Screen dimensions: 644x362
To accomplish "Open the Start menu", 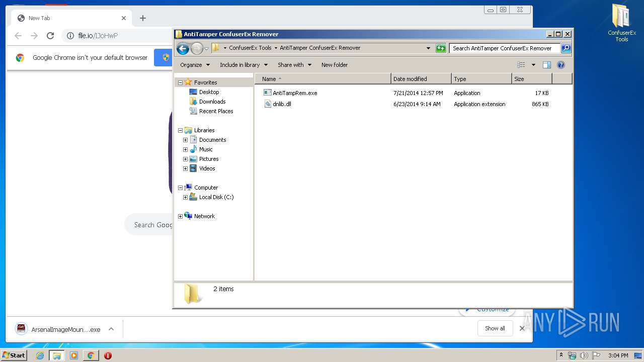I will tap(14, 355).
